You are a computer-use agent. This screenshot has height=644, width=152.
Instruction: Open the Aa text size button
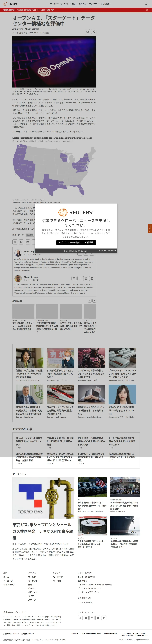pos(87,32)
